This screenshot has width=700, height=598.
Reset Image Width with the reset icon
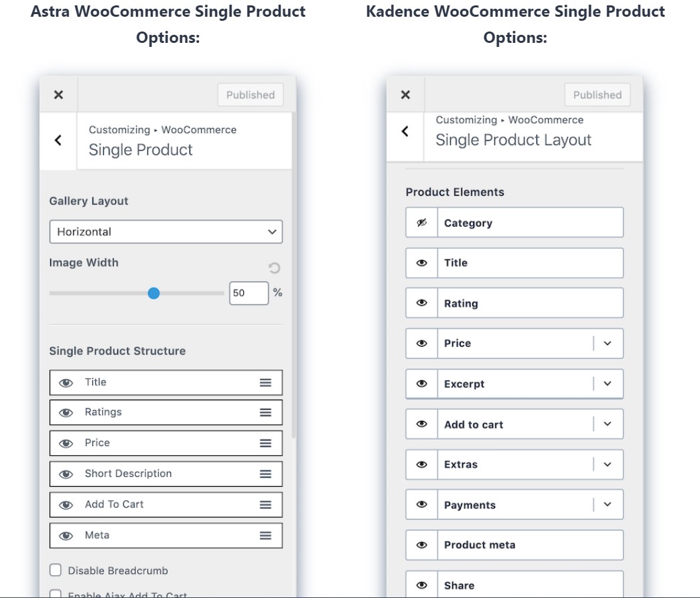coord(274,267)
